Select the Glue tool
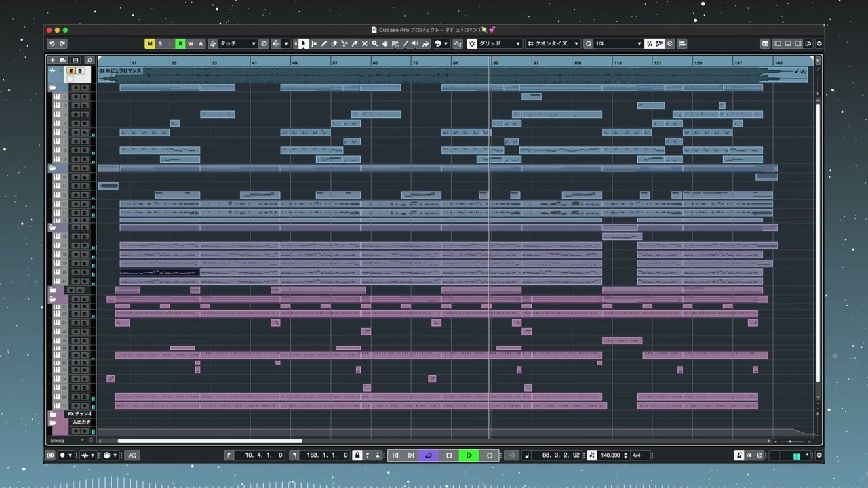This screenshot has width=868, height=488. 354,43
